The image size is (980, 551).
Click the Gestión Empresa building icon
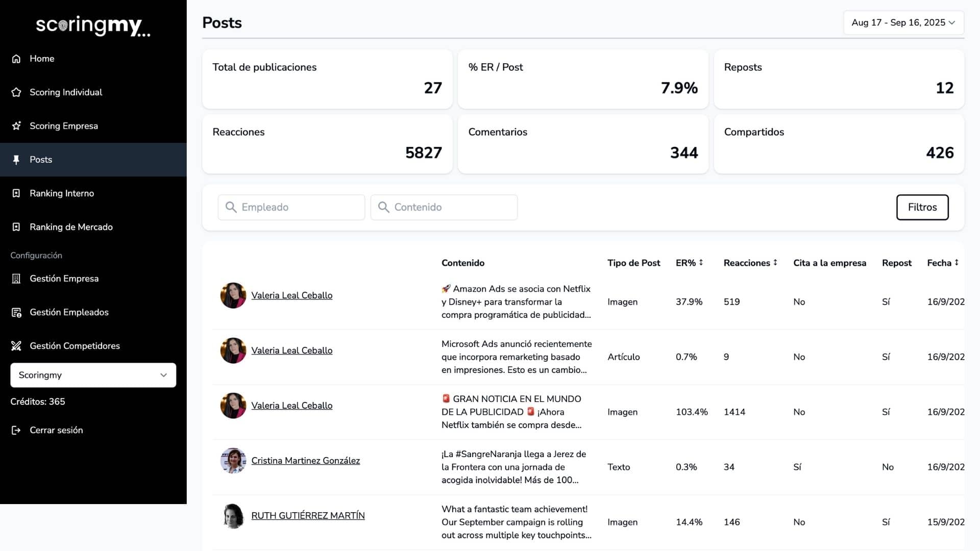[17, 279]
